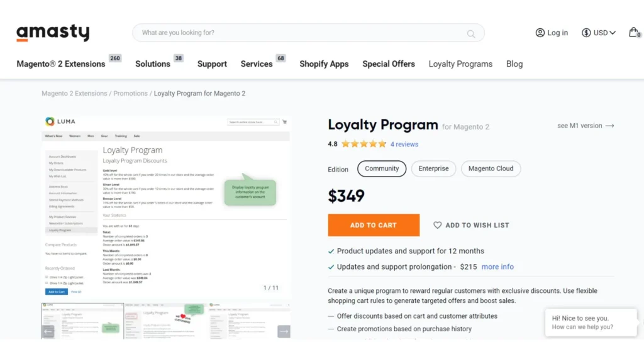This screenshot has width=644, height=362.
Task: Select the Magento Cloud edition
Action: [x=491, y=168]
